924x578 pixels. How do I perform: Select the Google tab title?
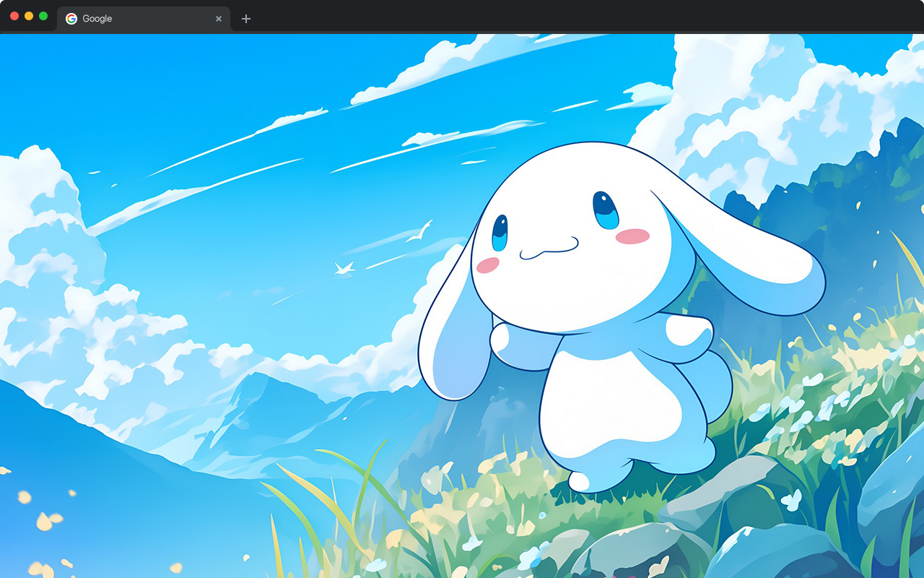point(97,19)
